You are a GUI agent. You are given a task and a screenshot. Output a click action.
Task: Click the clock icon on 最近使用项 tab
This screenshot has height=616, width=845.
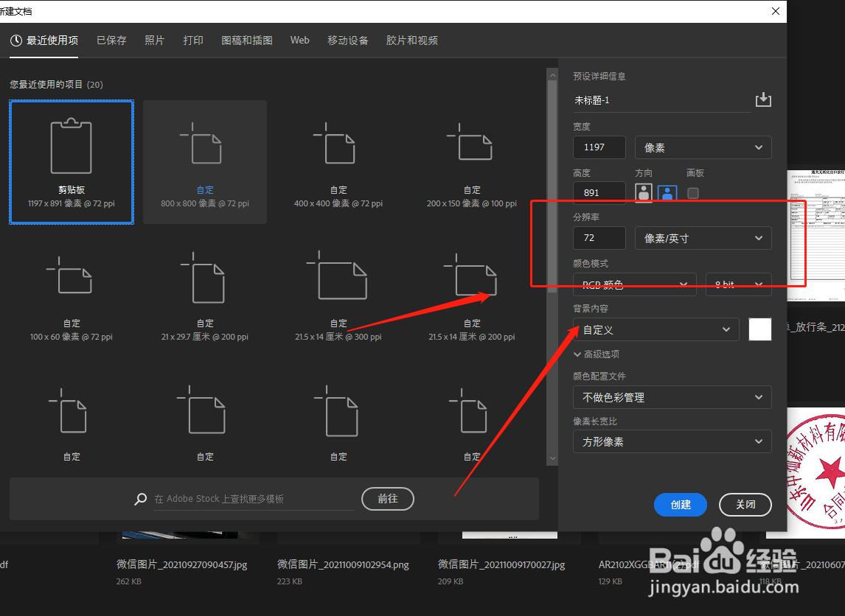17,41
